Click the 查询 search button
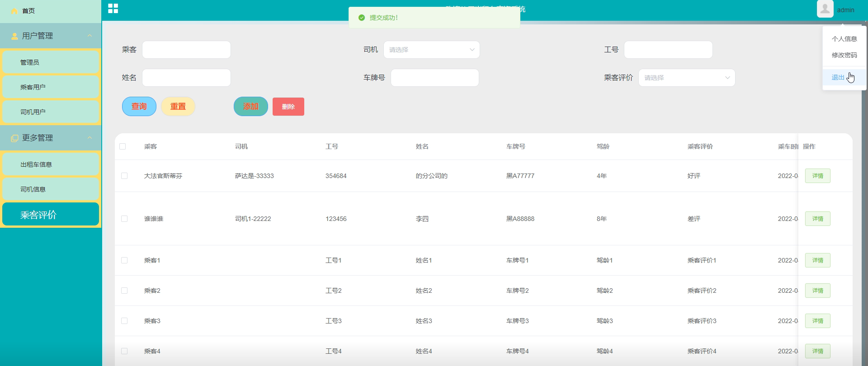 (x=139, y=107)
